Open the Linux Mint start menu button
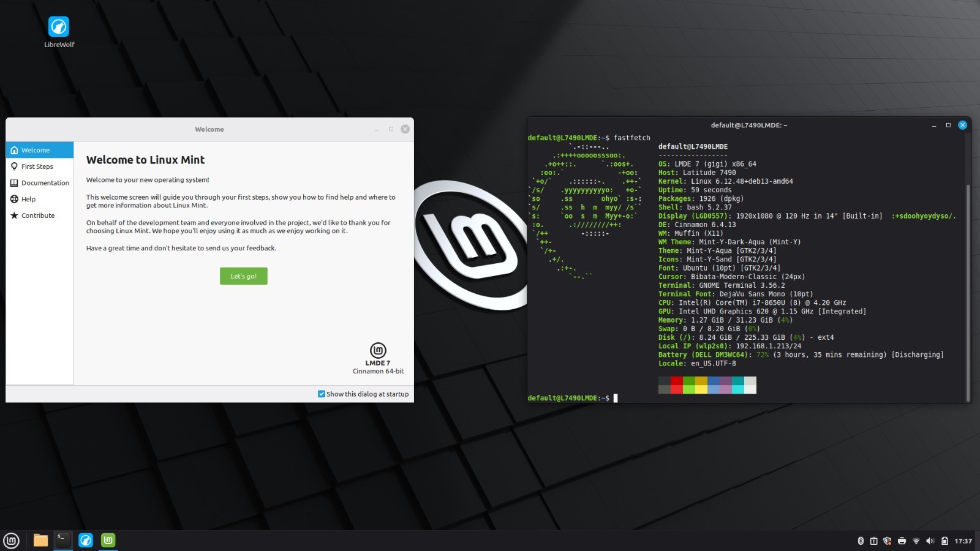 point(11,541)
